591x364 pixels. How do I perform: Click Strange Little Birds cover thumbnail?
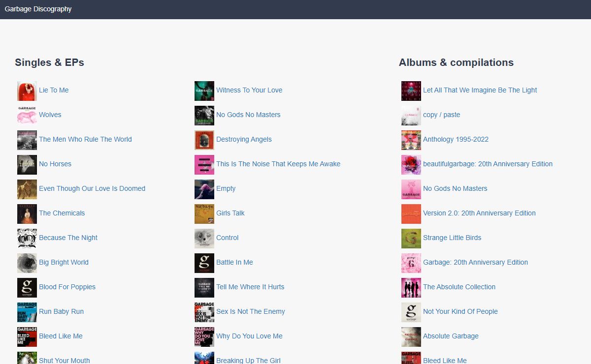(411, 239)
